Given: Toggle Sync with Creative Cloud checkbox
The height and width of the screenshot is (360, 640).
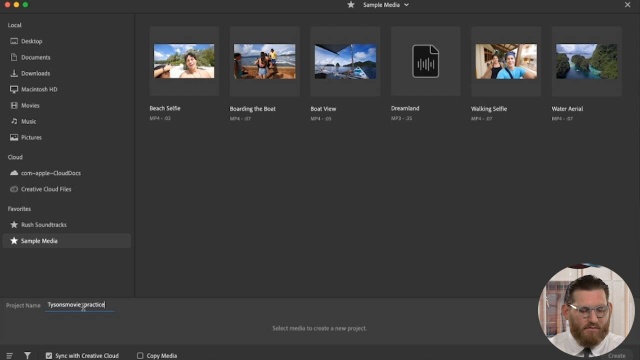Looking at the screenshot, I should pyautogui.click(x=49, y=356).
